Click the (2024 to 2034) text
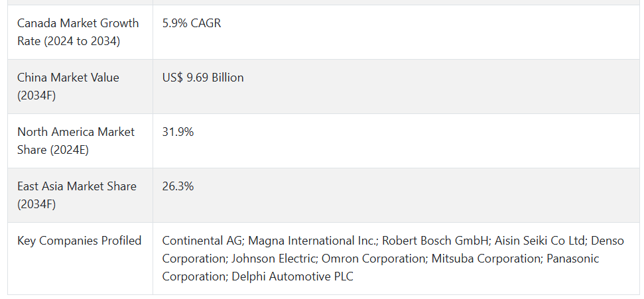 point(82,42)
